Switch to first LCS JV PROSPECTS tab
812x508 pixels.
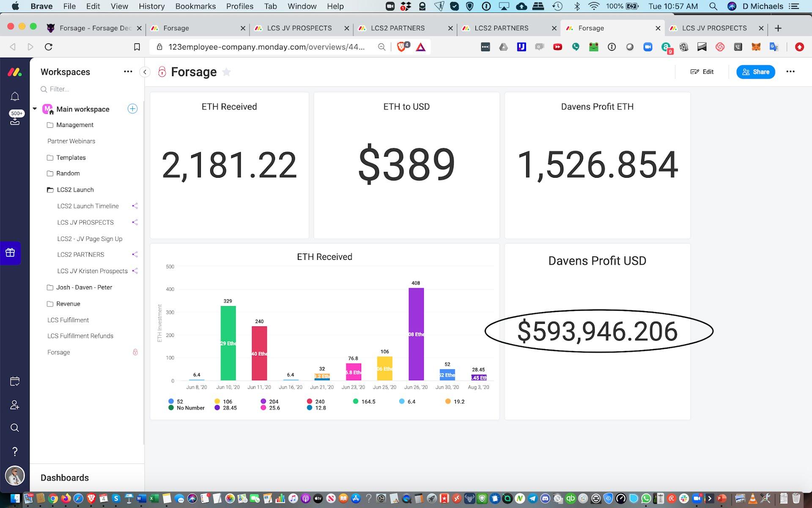(x=300, y=28)
